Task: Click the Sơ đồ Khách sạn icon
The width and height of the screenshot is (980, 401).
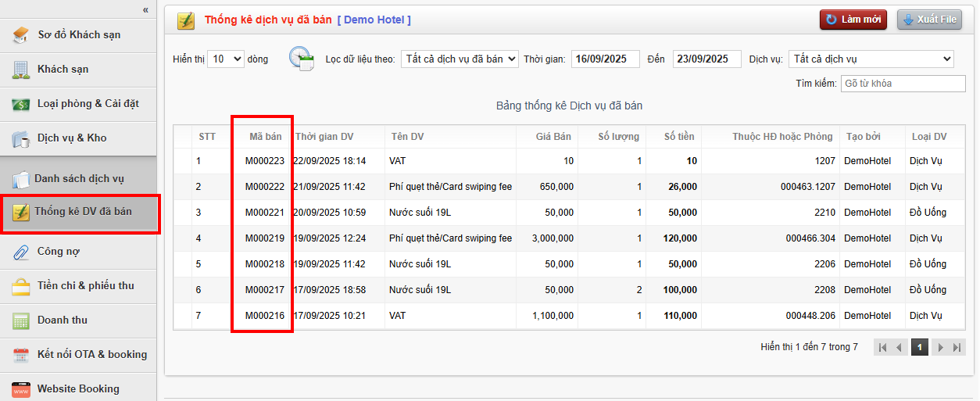Action: 21,35
